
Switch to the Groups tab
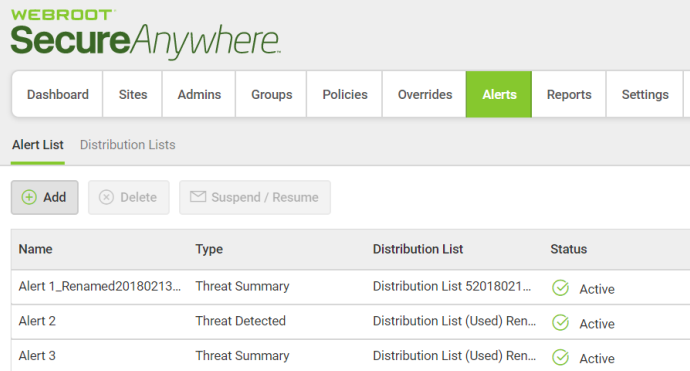(272, 94)
